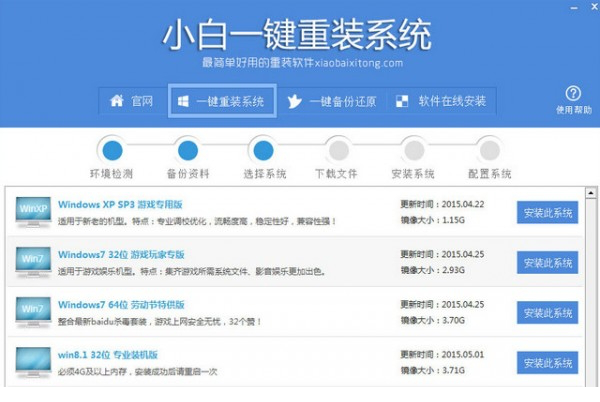Image resolution: width=600 pixels, height=402 pixels.
Task: Close the 小白一键重装系统 window
Action: click(x=595, y=7)
